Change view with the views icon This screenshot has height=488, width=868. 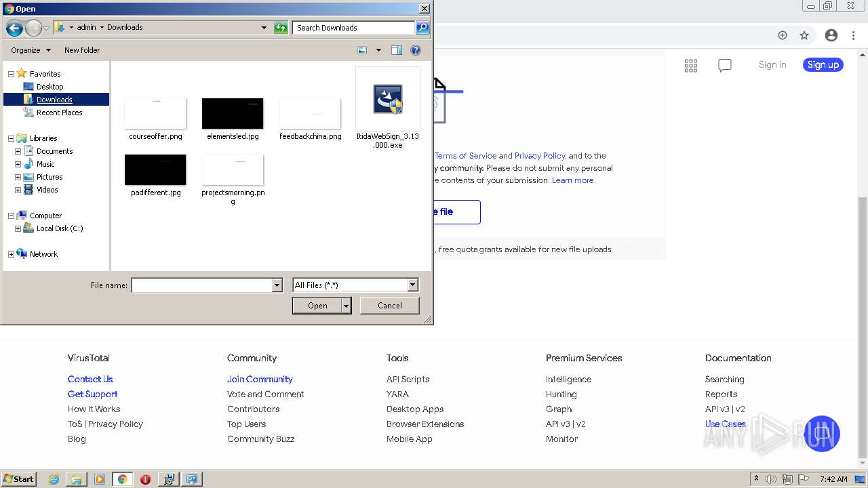[x=362, y=50]
